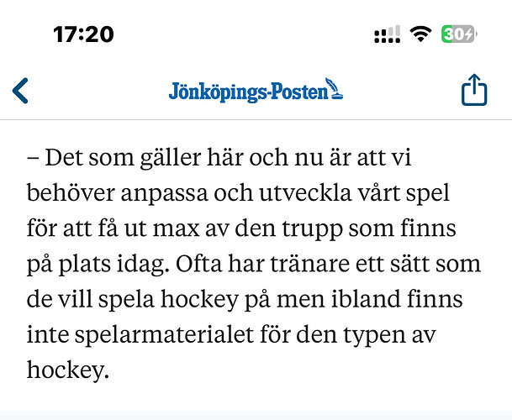Tap the final word 'hockey.'

[68, 370]
